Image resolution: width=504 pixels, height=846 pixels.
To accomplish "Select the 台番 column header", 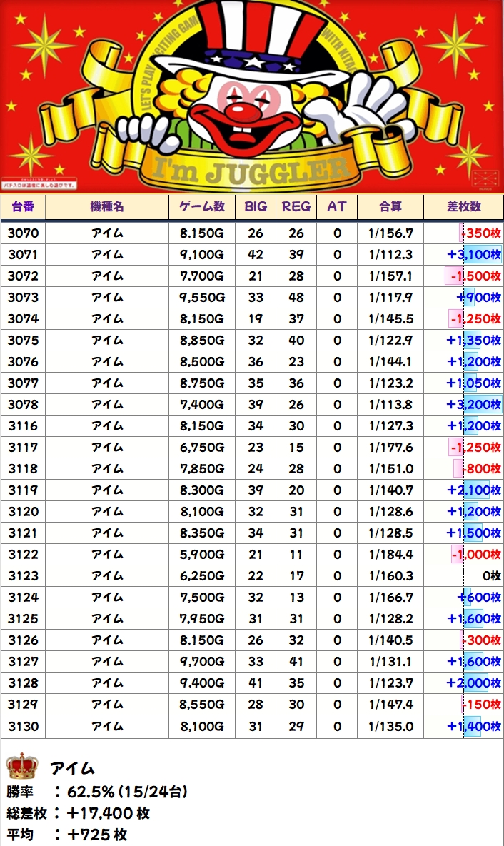I will pos(23,206).
